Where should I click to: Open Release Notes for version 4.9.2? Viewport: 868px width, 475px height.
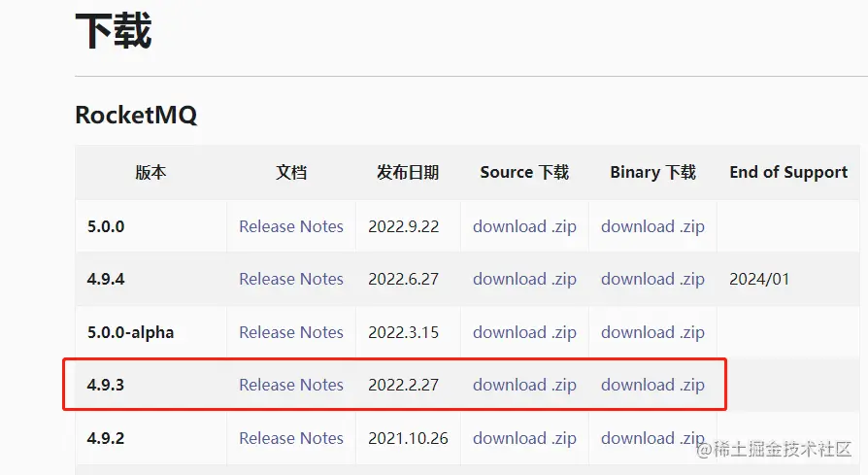[x=291, y=438]
